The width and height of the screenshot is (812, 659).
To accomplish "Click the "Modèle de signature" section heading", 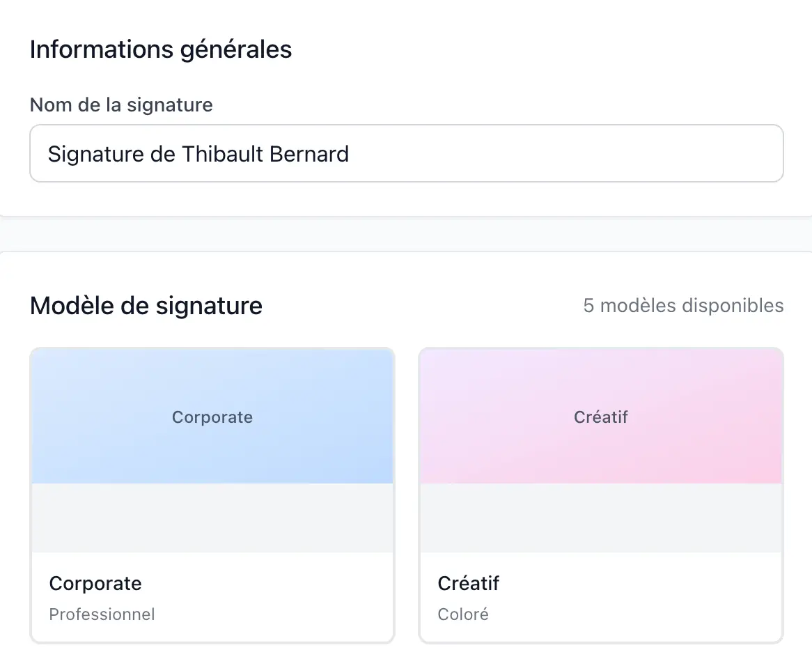I will 146,306.
